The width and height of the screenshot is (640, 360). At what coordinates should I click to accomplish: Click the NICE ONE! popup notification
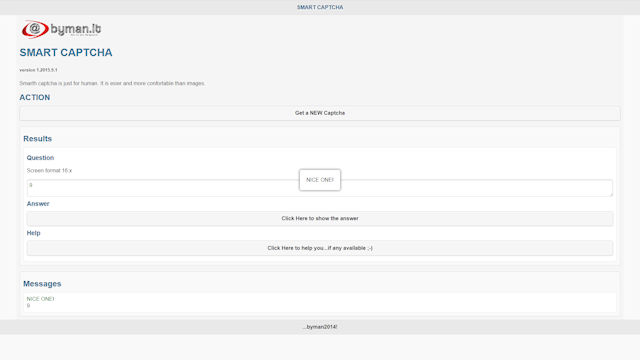[x=320, y=180]
